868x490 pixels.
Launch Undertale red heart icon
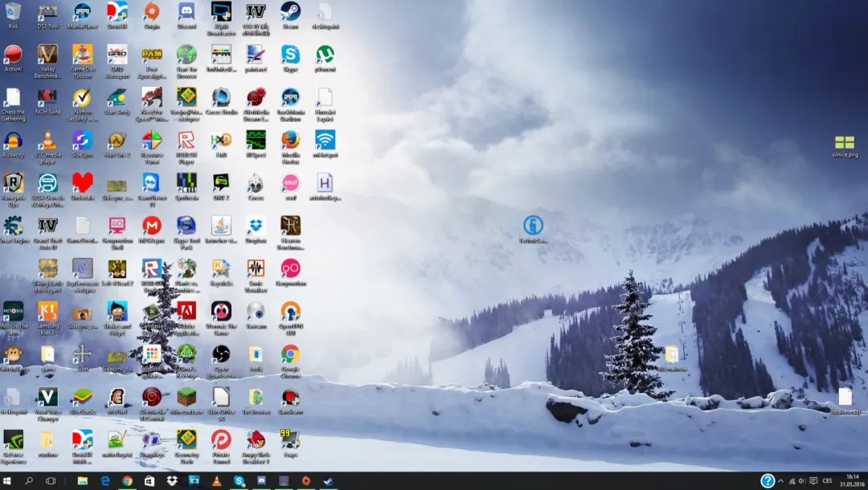(x=83, y=187)
